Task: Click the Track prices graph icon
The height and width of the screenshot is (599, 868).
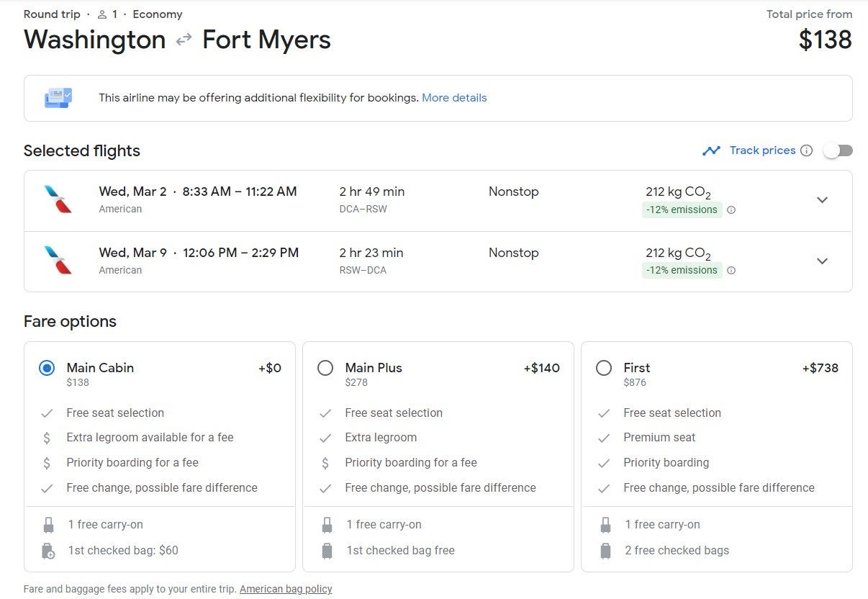Action: (711, 150)
